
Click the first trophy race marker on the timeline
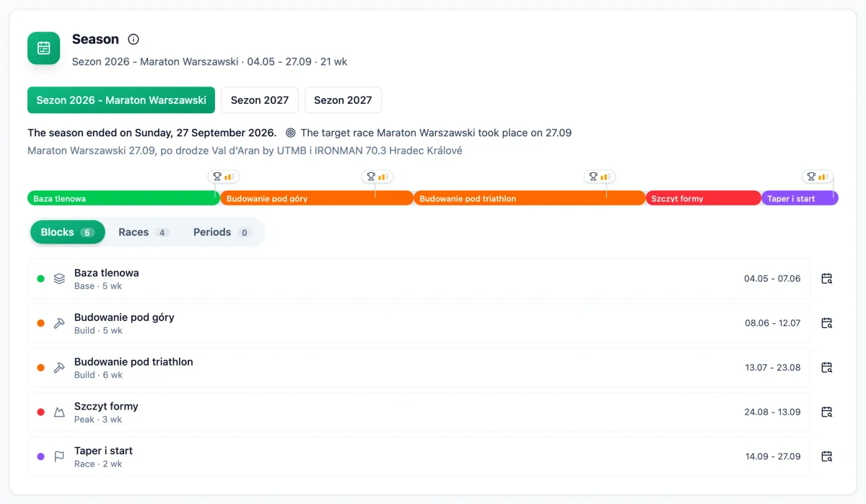223,177
